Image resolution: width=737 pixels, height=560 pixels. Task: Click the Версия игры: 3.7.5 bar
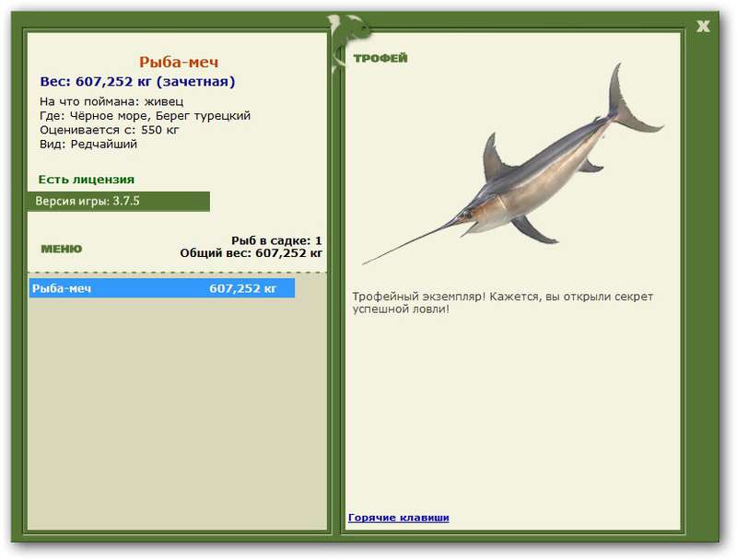(x=119, y=201)
